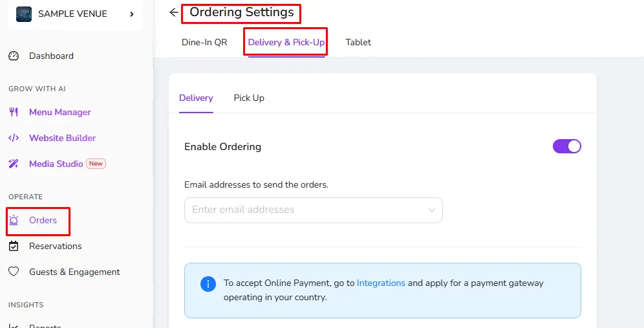This screenshot has width=644, height=328.
Task: Click the Reservations calendar icon
Action: point(14,246)
